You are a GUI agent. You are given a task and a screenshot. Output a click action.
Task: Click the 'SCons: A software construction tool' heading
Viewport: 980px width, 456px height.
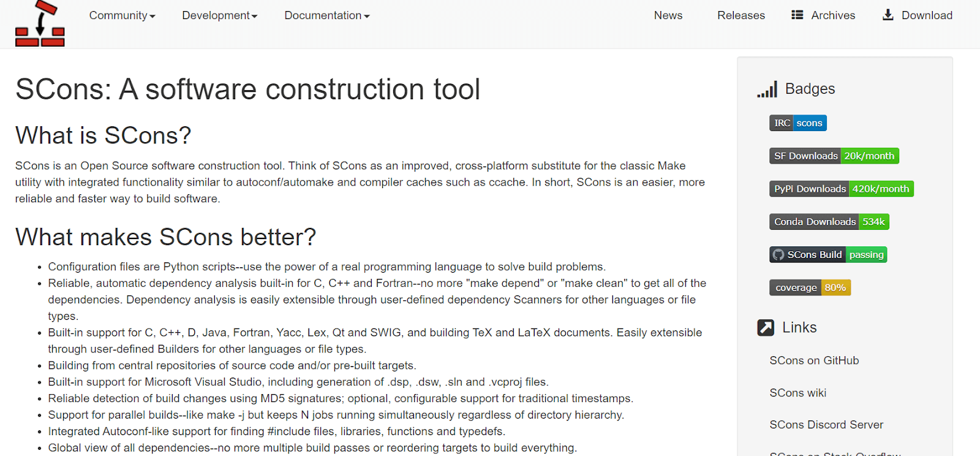(x=247, y=89)
